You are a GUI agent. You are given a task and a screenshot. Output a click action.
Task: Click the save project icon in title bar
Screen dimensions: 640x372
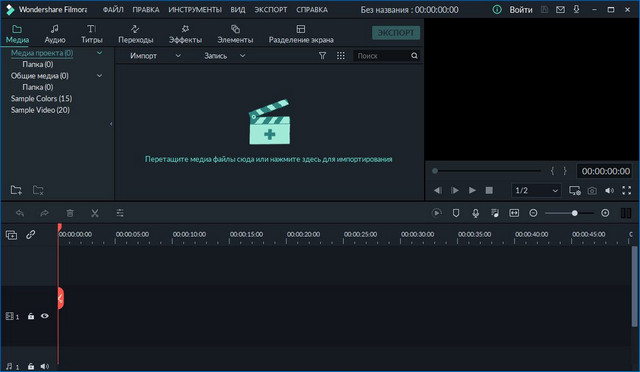544,9
